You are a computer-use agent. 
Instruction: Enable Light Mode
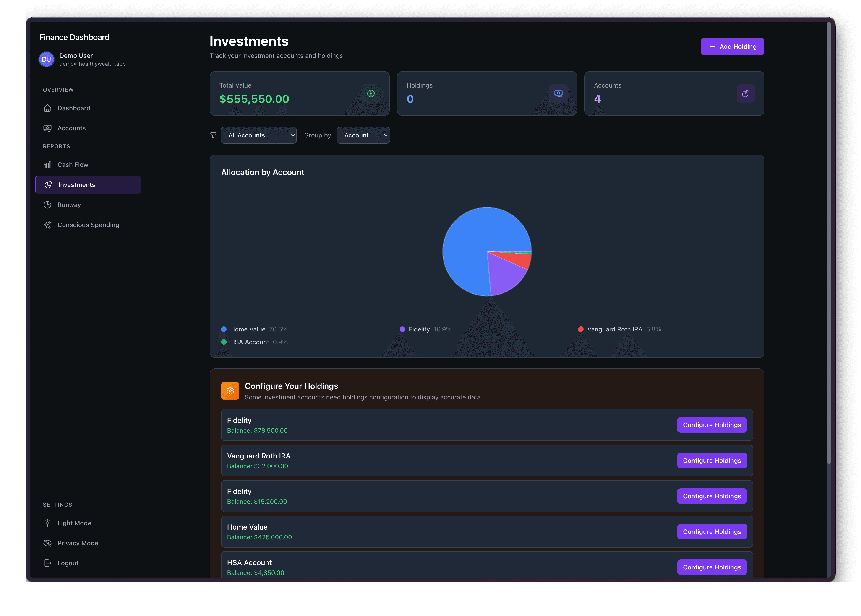tap(74, 523)
